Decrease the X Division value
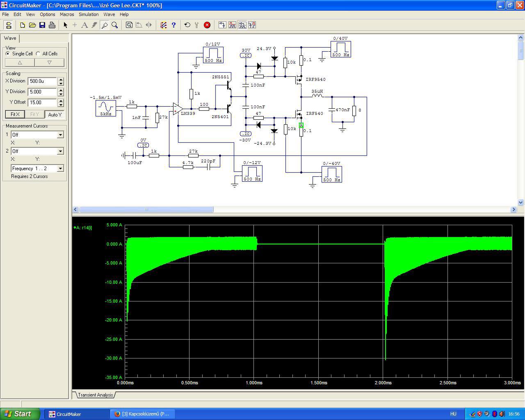Screen dimensions: 525x420 pos(61,83)
